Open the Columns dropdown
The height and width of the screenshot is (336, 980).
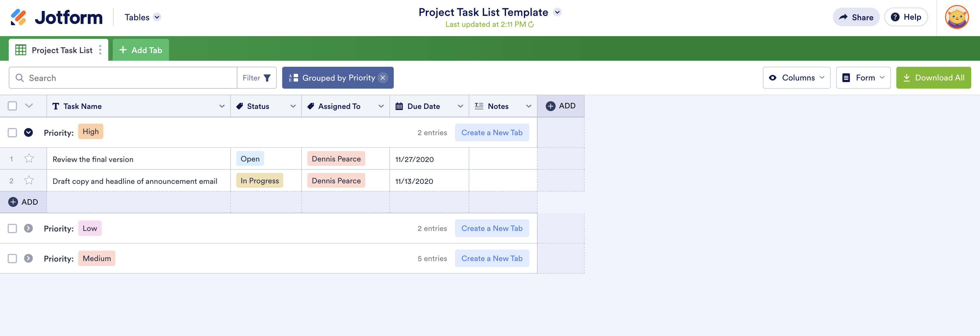(x=796, y=78)
